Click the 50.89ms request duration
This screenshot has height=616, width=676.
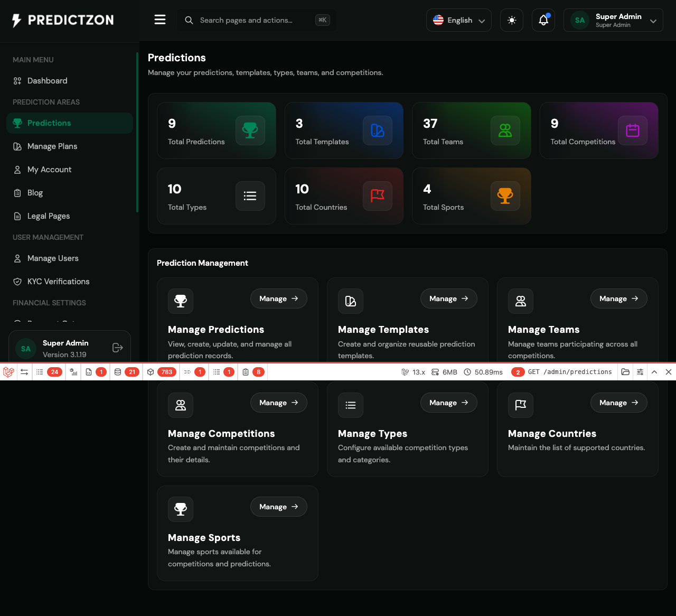coord(483,372)
